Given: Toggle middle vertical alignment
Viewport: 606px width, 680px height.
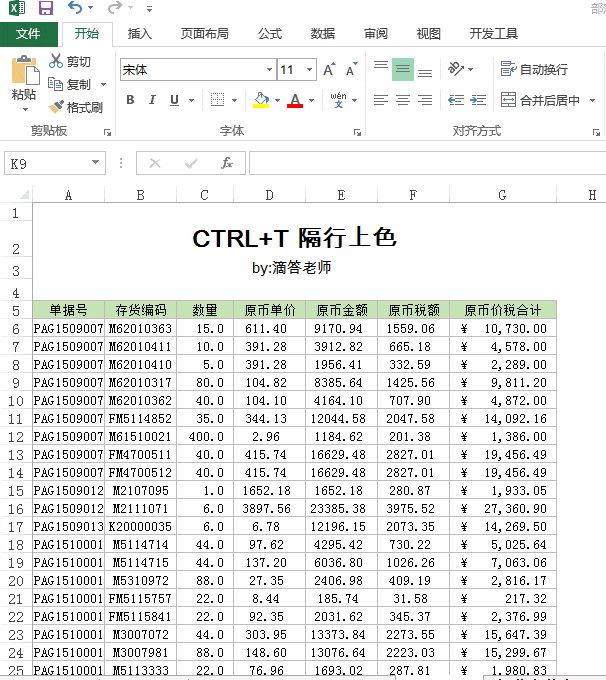Looking at the screenshot, I should (x=403, y=69).
